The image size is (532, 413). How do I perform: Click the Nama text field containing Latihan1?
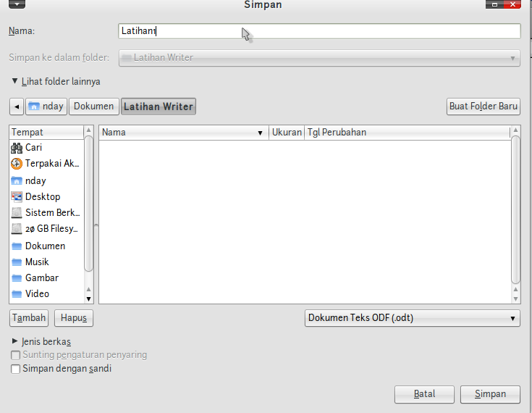click(319, 31)
